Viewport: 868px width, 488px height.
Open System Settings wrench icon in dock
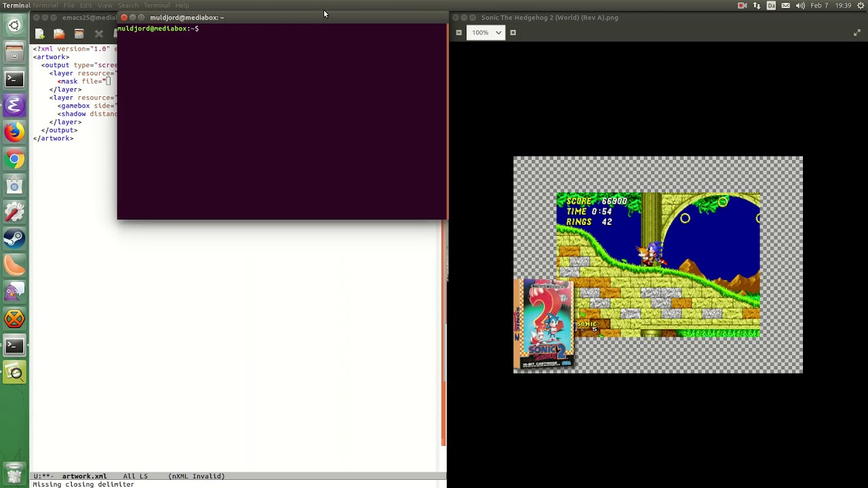[x=14, y=212]
